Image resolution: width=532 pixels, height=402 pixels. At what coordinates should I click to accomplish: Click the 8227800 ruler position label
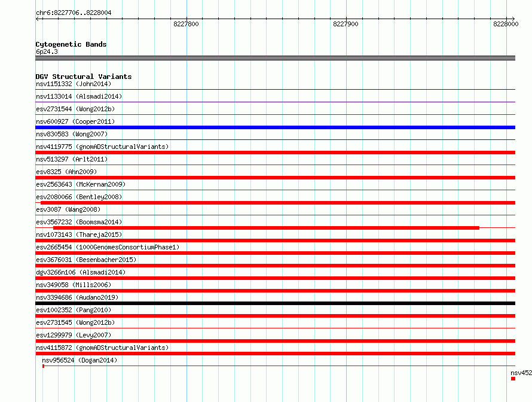point(186,24)
